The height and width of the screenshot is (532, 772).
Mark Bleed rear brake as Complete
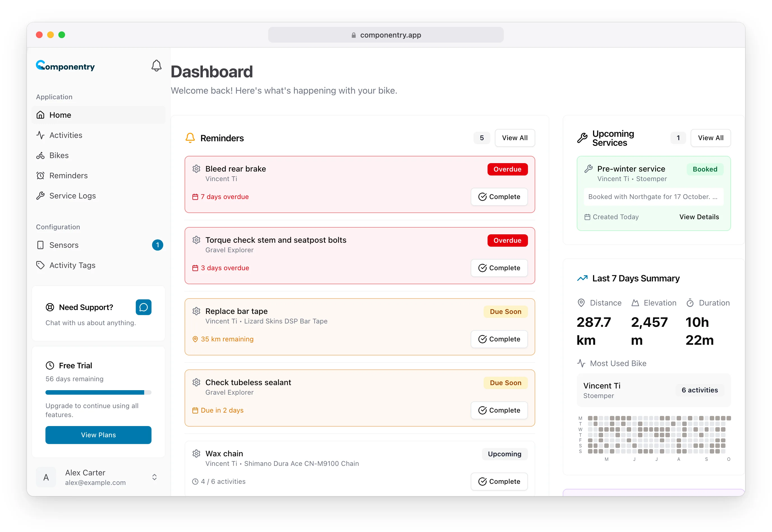499,197
